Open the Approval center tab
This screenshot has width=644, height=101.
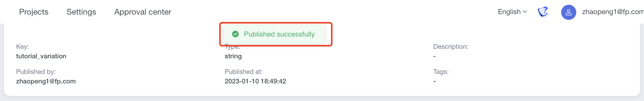point(142,12)
